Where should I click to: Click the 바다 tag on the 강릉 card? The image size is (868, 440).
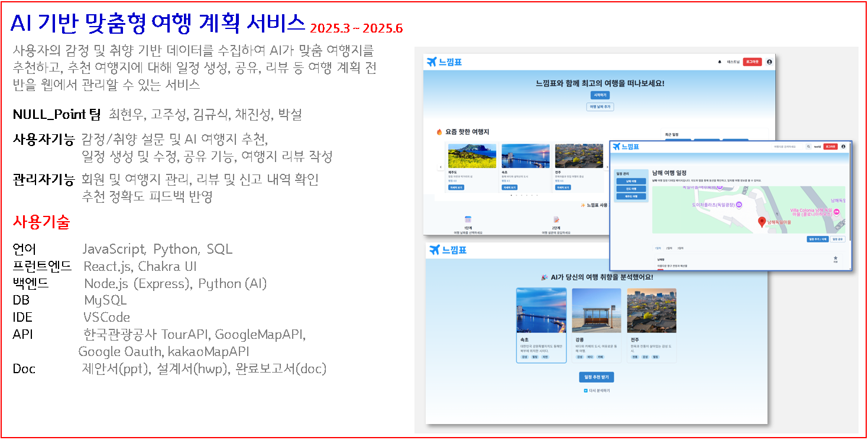pos(590,357)
